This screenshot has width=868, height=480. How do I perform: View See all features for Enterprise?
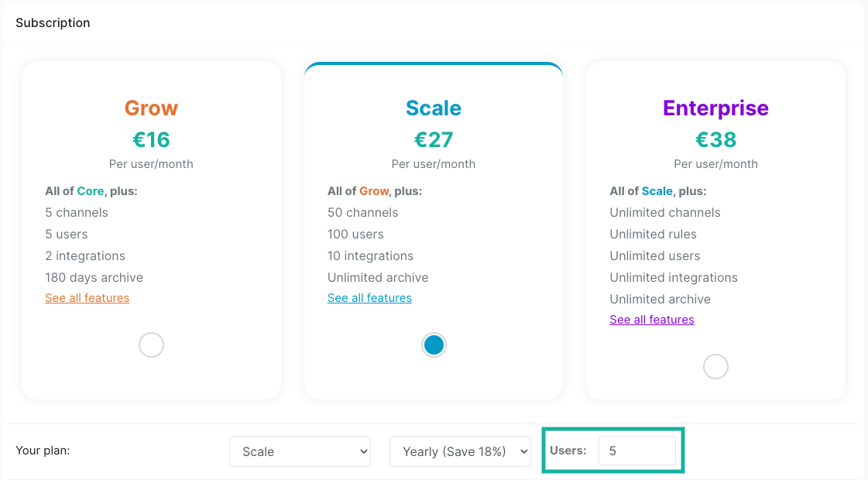click(652, 320)
